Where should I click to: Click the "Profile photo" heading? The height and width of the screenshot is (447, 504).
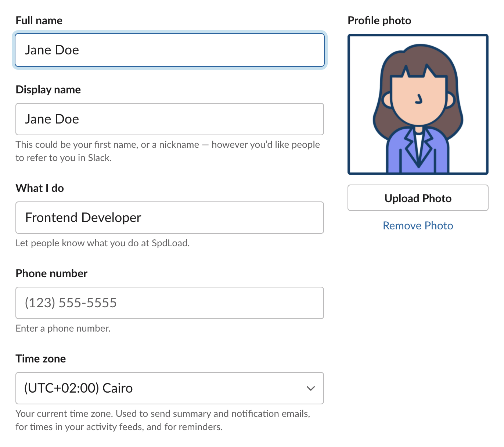(x=379, y=21)
